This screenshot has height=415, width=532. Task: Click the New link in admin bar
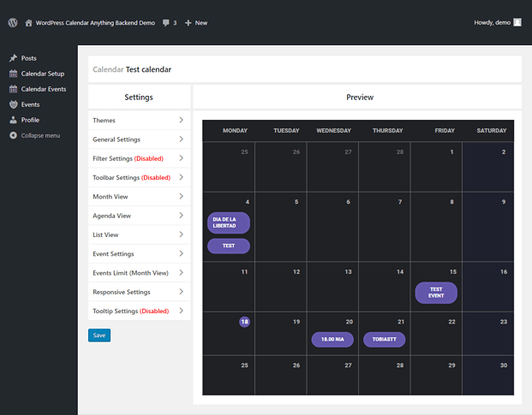[201, 23]
